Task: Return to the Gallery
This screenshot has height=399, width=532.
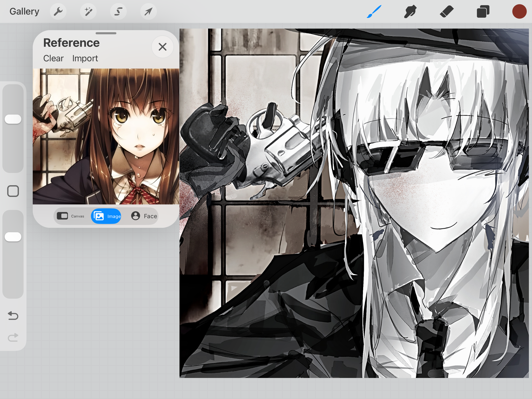Action: coord(24,11)
